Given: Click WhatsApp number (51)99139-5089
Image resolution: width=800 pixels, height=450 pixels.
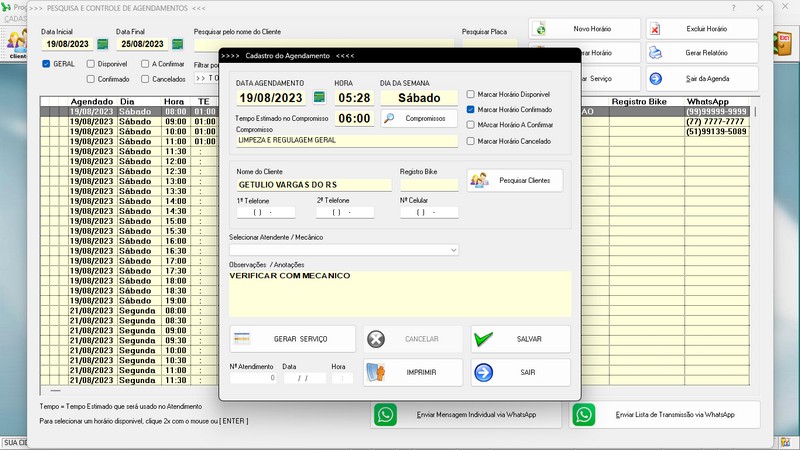Looking at the screenshot, I should 716,131.
